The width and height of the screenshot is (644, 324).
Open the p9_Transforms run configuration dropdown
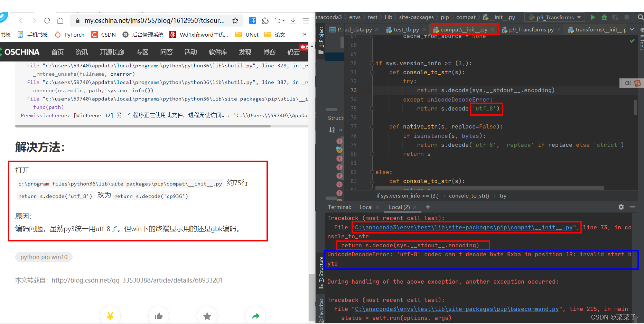555,17
